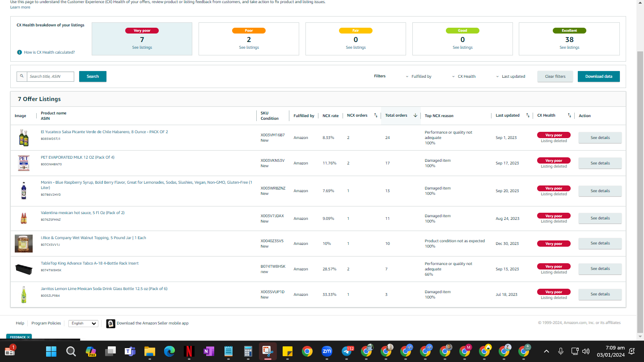Open Calculator from the taskbar

pos(248,351)
